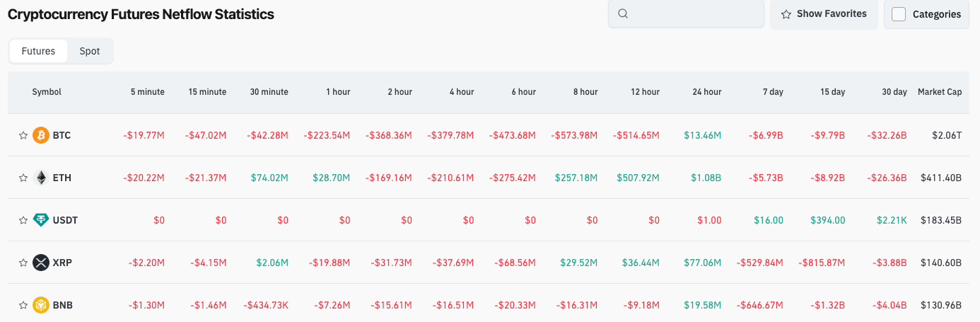Click the XRP coin icon
Viewport: 980px width, 322px height.
(x=41, y=263)
